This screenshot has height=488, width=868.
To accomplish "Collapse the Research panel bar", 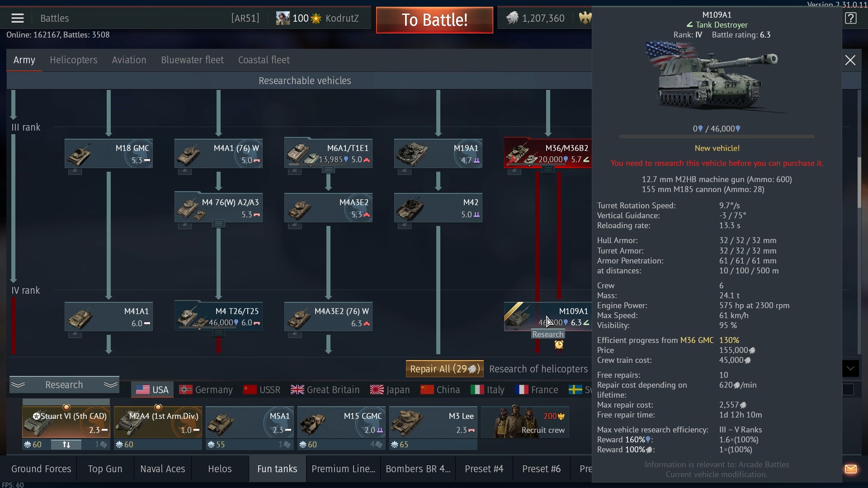I will click(x=64, y=385).
